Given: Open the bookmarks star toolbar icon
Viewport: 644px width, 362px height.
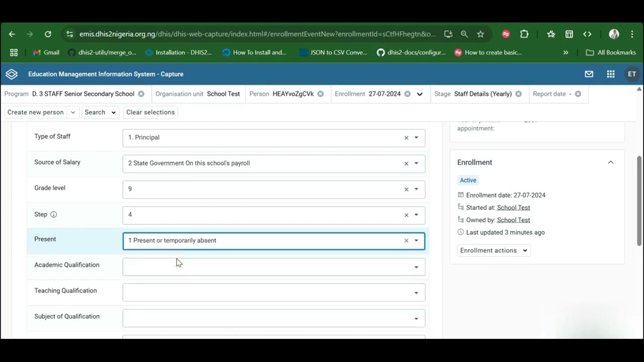Looking at the screenshot, I should click(x=551, y=34).
